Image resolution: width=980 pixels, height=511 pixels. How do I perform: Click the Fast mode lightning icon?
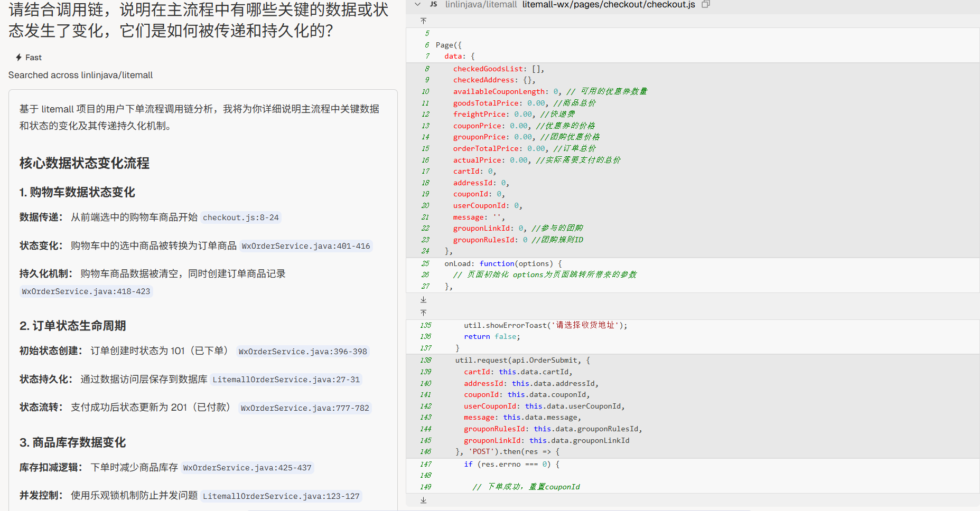tap(18, 58)
